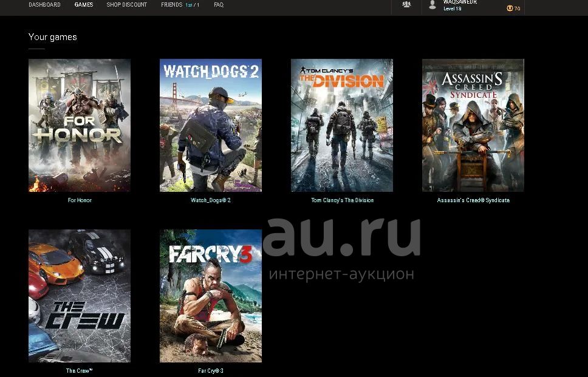The image size is (588, 377).
Task: Open the Shop Discount tab
Action: coord(127,4)
